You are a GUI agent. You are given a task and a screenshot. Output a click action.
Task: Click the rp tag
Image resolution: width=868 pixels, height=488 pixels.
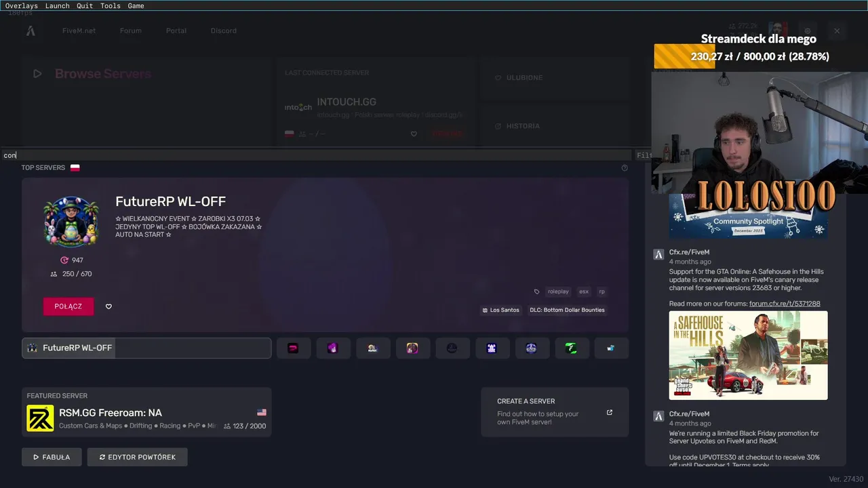601,291
